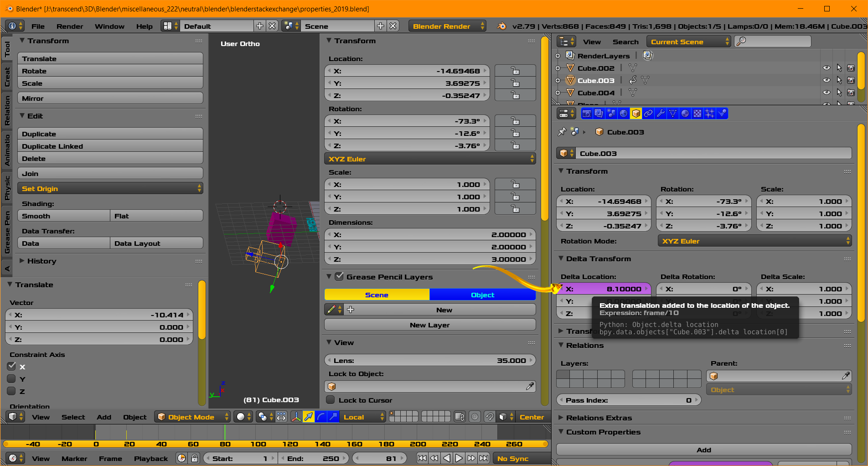The image size is (868, 466).
Task: Open the Render properties tab camera icon
Action: coord(587,114)
